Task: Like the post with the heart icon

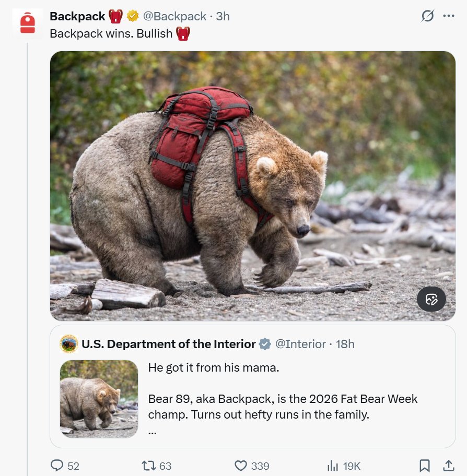Action: pos(241,466)
